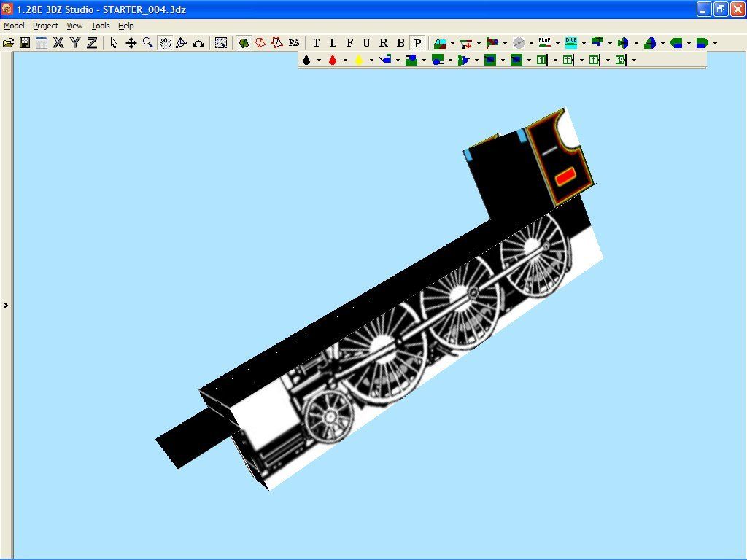Click the red and blue flag part icon

pos(492,43)
